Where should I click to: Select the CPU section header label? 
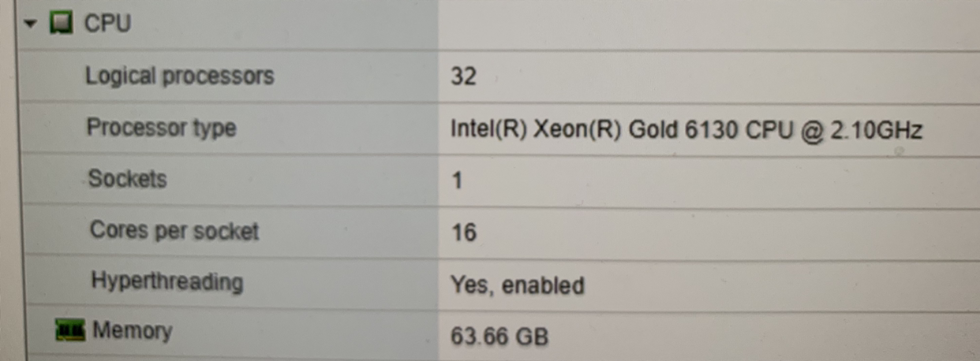[x=107, y=24]
